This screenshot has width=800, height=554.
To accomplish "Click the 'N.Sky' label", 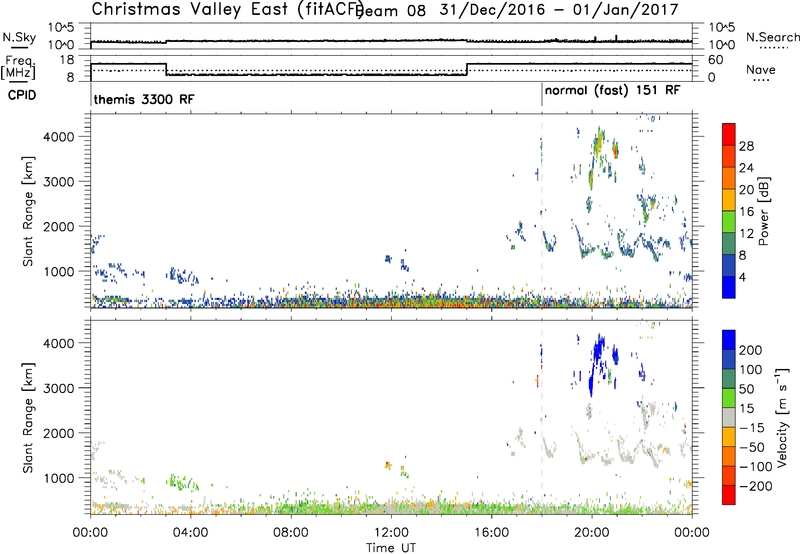I will (x=19, y=37).
